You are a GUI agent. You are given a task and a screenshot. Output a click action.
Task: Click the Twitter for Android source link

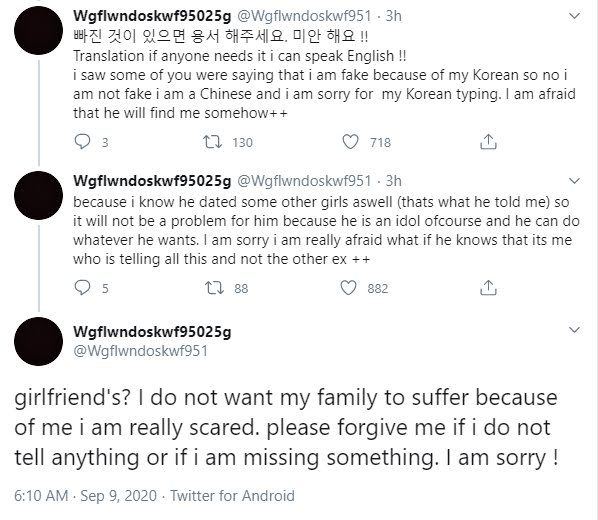point(232,496)
